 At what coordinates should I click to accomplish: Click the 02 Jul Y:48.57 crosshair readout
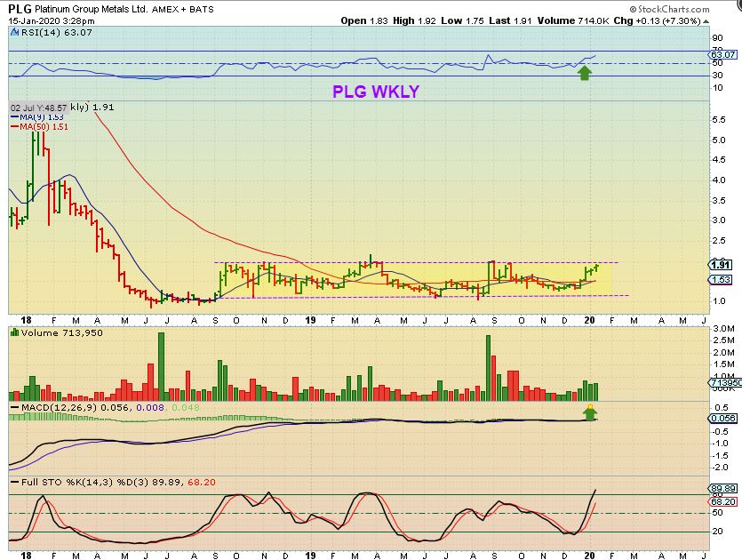(39, 108)
